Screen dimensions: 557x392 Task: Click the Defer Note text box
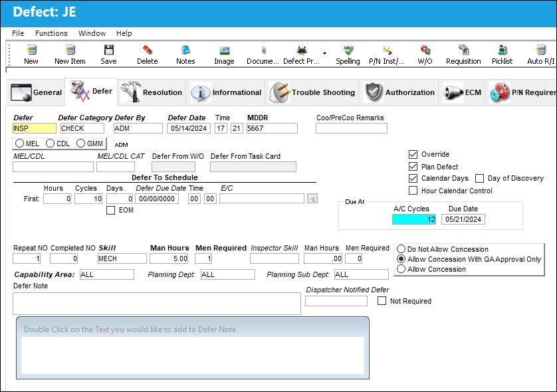157,304
